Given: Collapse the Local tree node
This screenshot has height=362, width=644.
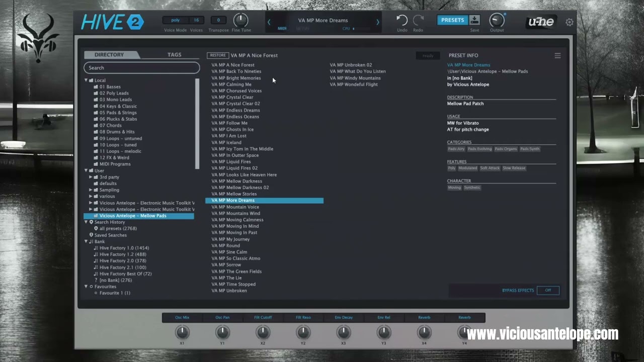Looking at the screenshot, I should [86, 80].
